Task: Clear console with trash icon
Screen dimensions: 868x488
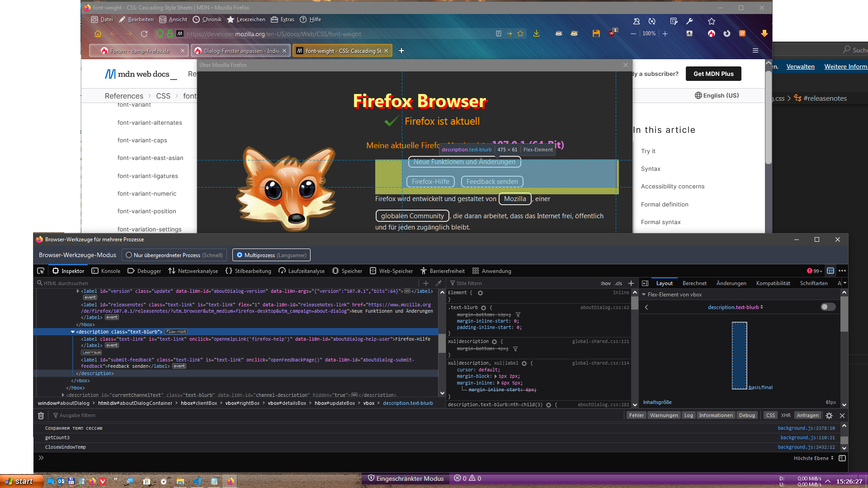Action: point(41,415)
